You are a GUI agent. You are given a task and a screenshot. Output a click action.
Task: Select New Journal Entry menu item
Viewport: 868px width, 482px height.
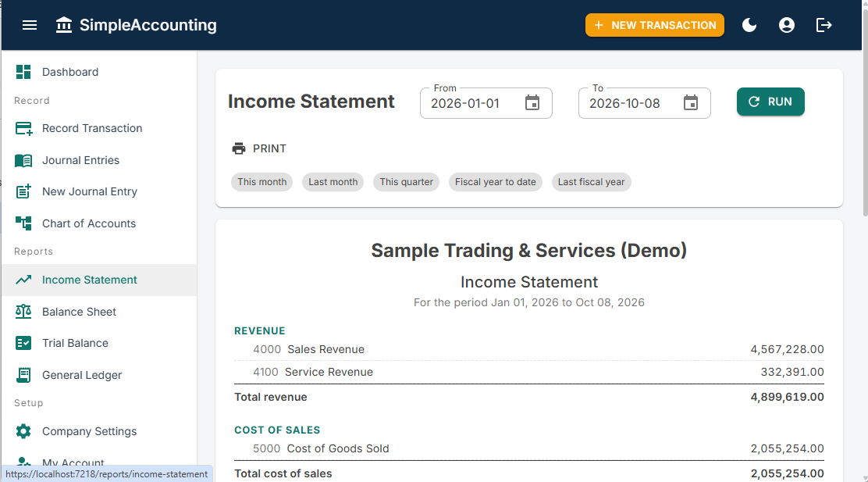click(x=99, y=191)
